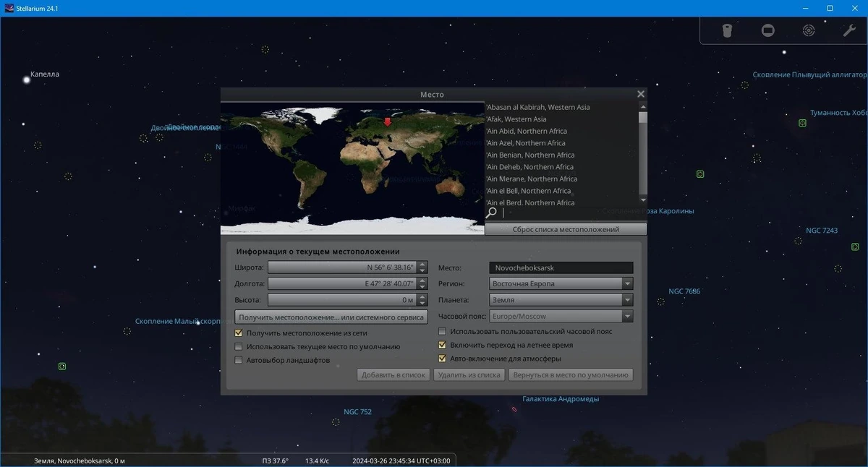This screenshot has height=467, width=868.
Task: Click Вернуться в место по умолчанию
Action: pyautogui.click(x=571, y=375)
